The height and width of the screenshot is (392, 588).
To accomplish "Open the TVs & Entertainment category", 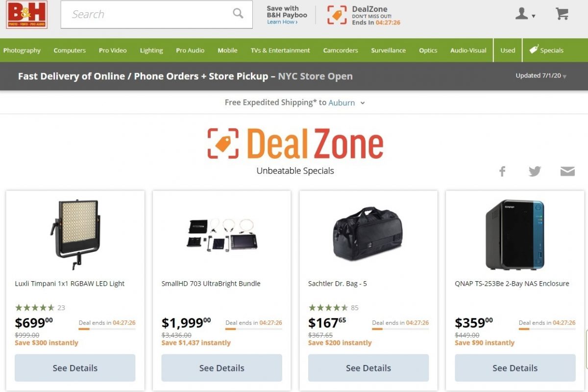I will point(280,50).
